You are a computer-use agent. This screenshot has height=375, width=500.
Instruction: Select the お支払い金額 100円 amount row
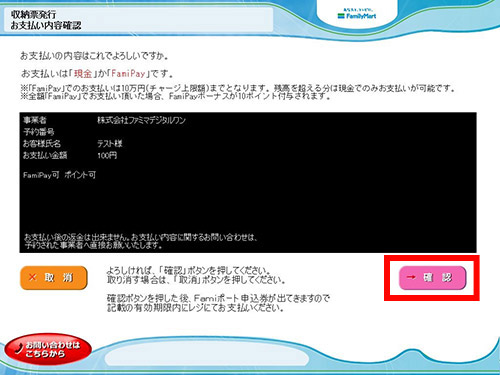pyautogui.click(x=70, y=155)
